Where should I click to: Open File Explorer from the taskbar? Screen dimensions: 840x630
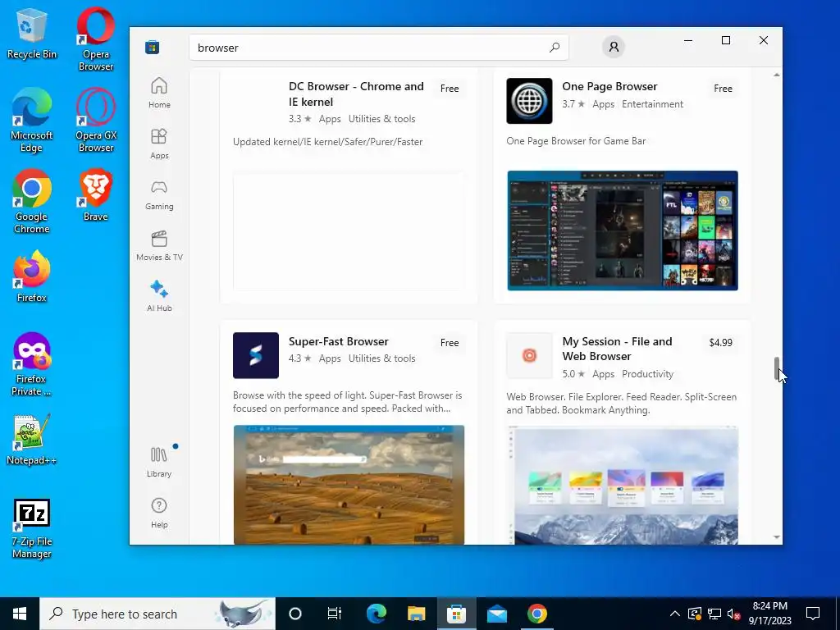[x=416, y=614]
